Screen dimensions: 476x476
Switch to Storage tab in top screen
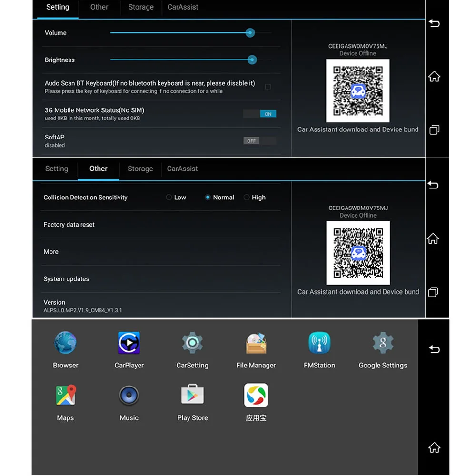[x=141, y=7]
